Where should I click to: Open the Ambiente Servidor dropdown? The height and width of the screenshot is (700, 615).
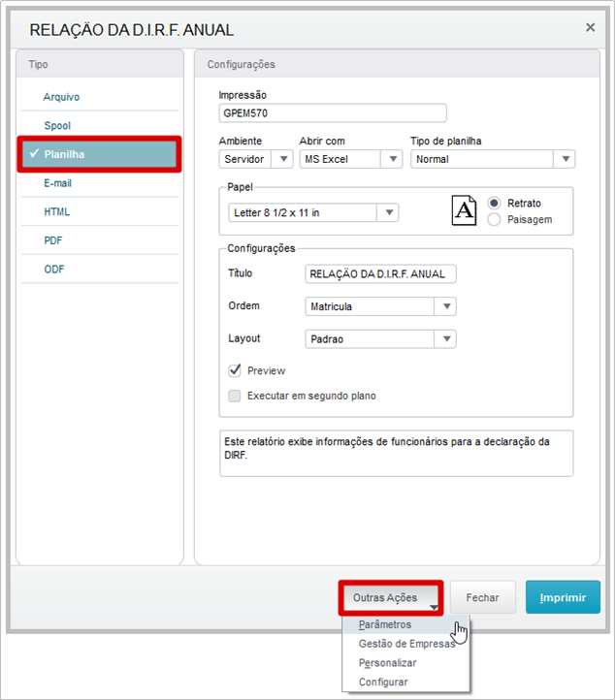point(256,159)
